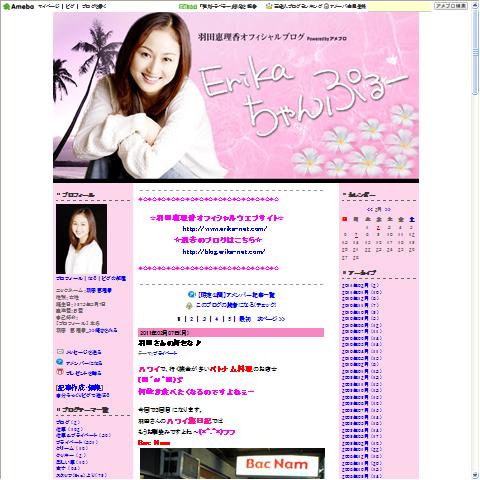Screen dimensions: 480x480
Task: Click the message envelope icon in sidebar
Action: point(60,351)
